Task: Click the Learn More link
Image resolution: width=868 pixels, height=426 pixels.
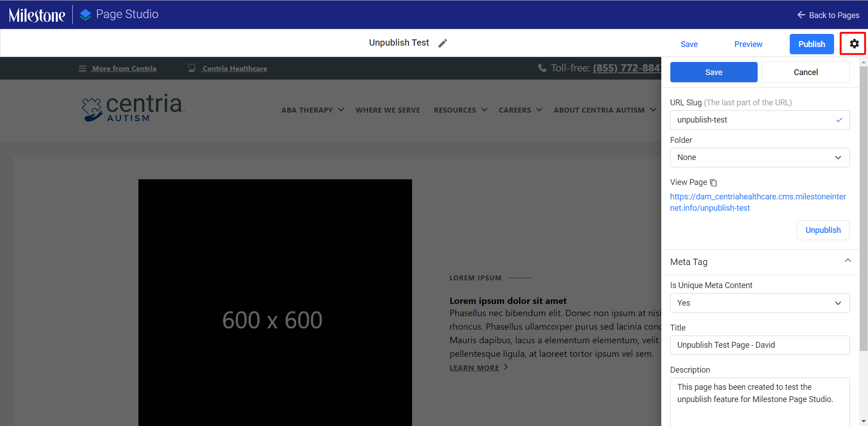Action: 474,368
